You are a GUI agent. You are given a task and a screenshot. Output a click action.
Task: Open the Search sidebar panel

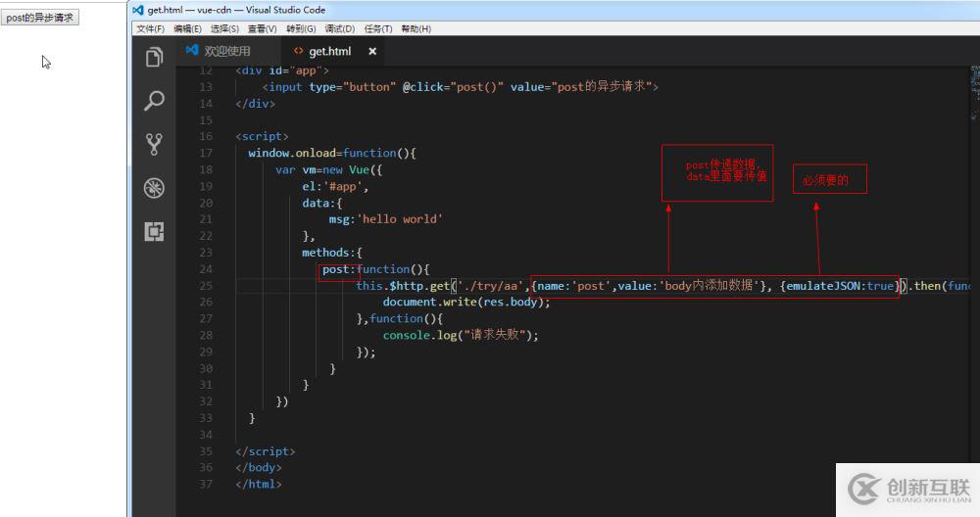(x=154, y=101)
